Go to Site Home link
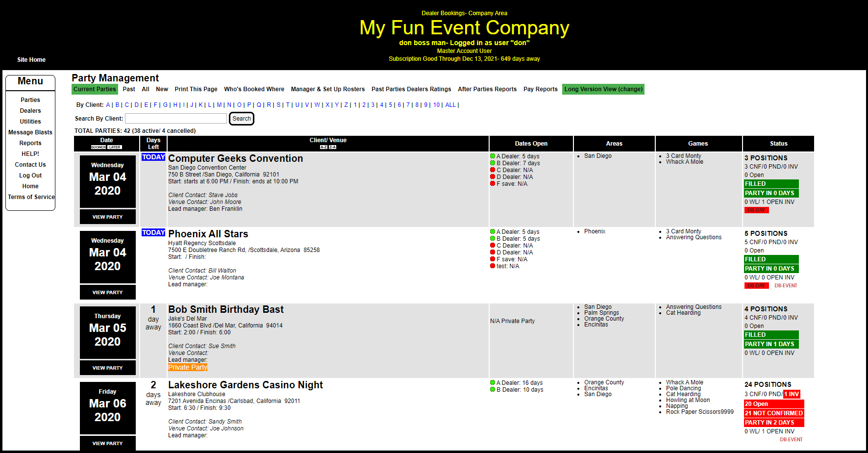The height and width of the screenshot is (453, 868). tap(31, 60)
